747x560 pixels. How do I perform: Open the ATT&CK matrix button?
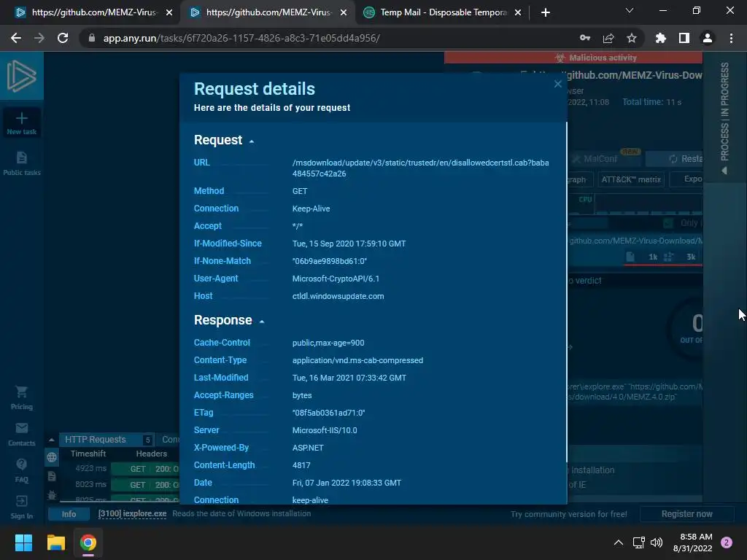click(x=631, y=179)
